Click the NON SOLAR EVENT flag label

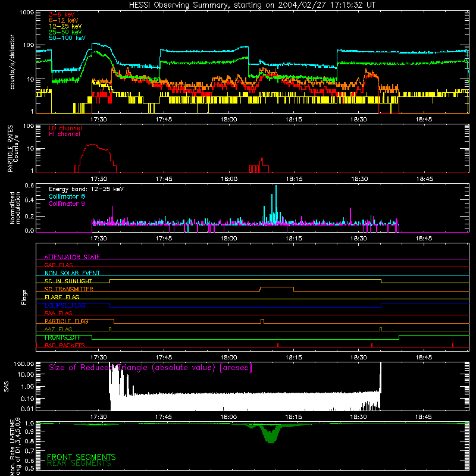click(72, 273)
